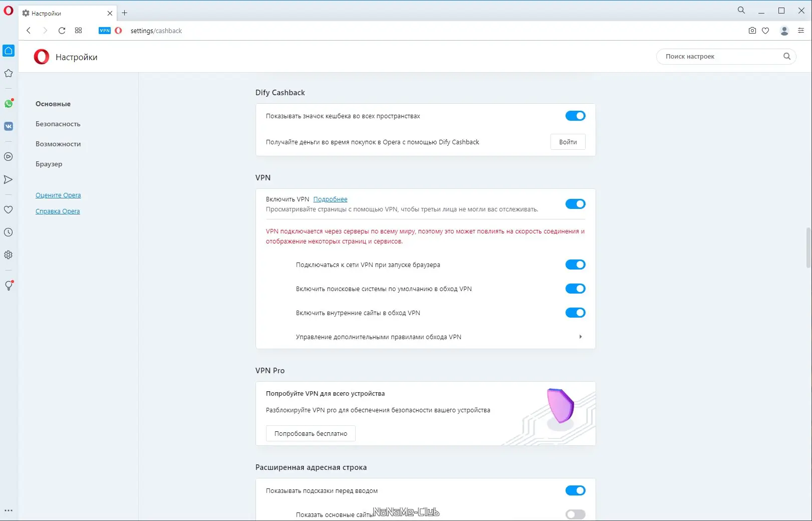Open the user profile account icon
Image resolution: width=812 pixels, height=521 pixels.
pyautogui.click(x=784, y=31)
